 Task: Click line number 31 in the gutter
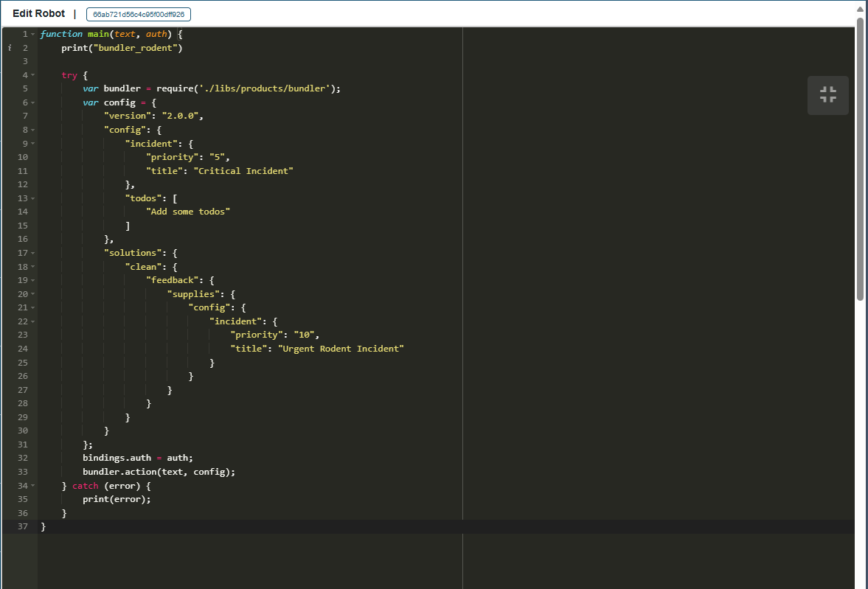[x=23, y=445]
